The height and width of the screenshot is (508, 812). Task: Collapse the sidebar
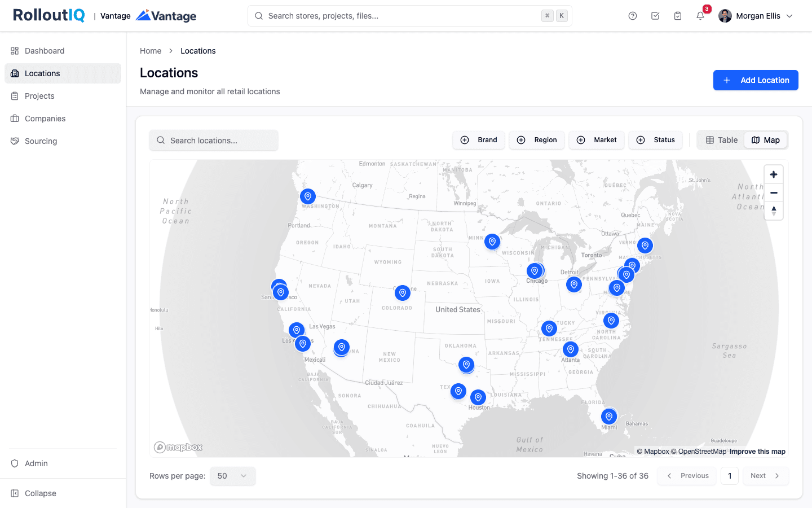(63, 493)
